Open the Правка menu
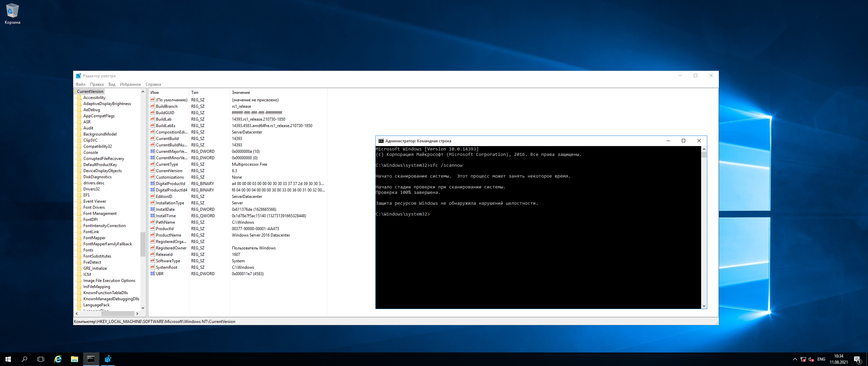The image size is (868, 366). (x=97, y=84)
